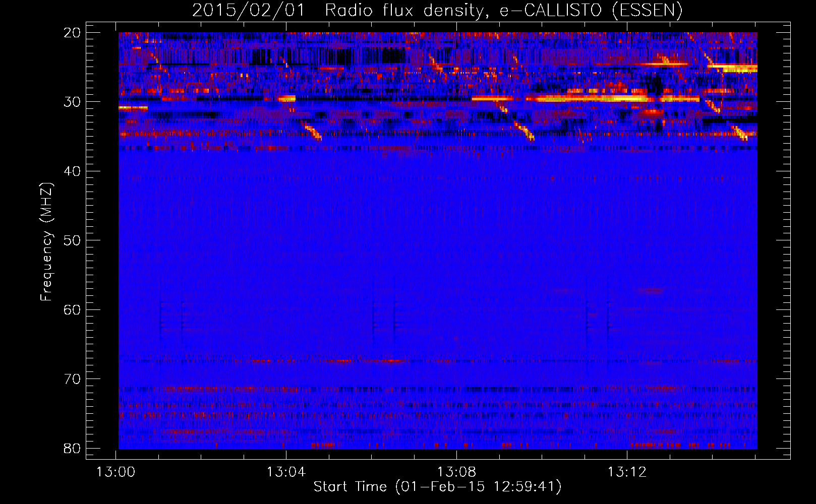Click the 70 frequency tick label
This screenshot has width=816, height=504.
pos(72,379)
